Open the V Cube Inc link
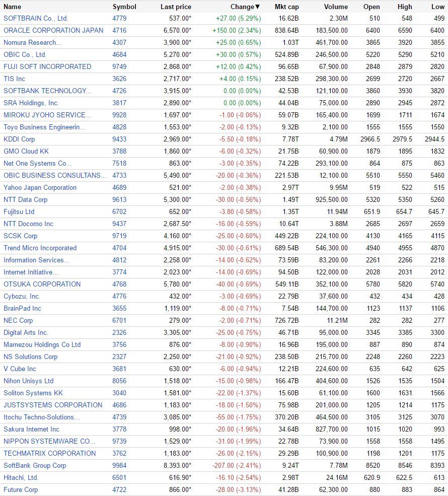The height and width of the screenshot is (496, 448). [x=20, y=369]
